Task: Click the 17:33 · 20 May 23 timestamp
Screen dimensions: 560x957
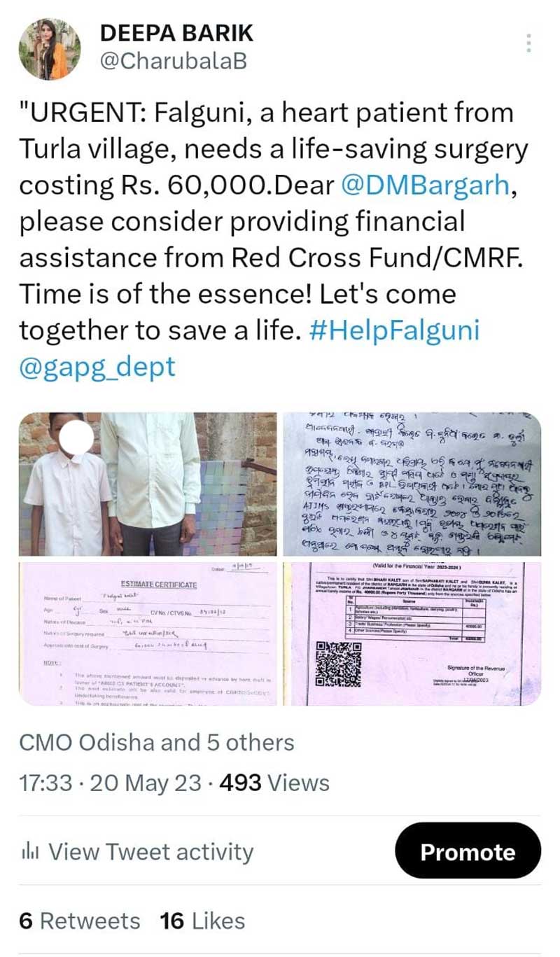Action: [x=110, y=783]
